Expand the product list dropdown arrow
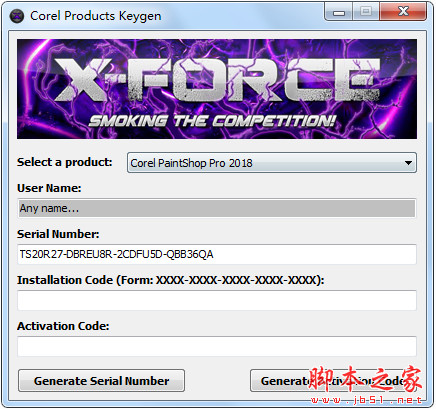 [408, 163]
